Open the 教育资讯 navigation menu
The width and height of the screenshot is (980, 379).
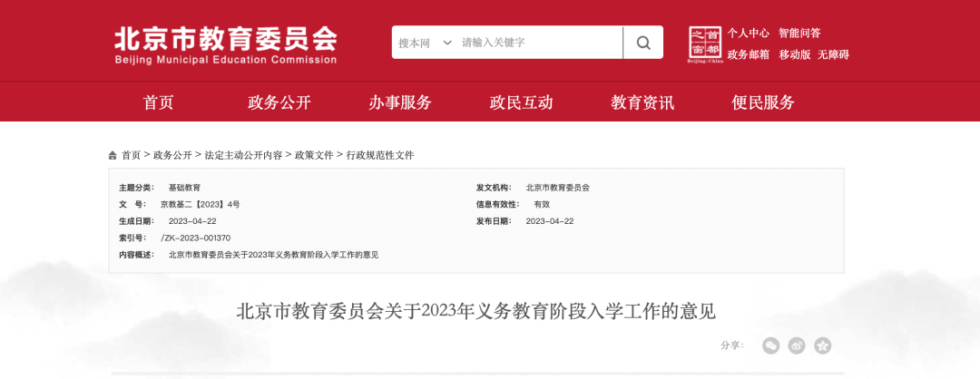pyautogui.click(x=642, y=102)
